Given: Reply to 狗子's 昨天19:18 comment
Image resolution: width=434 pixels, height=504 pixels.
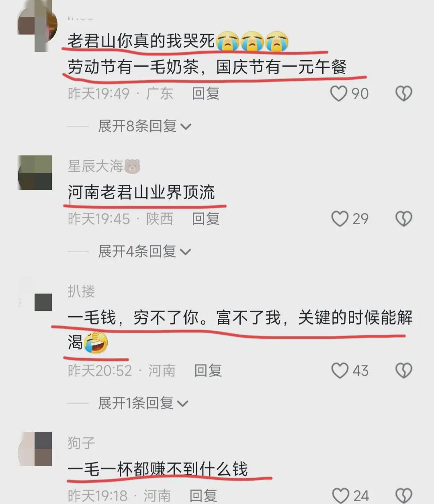Looking at the screenshot, I should tap(203, 496).
